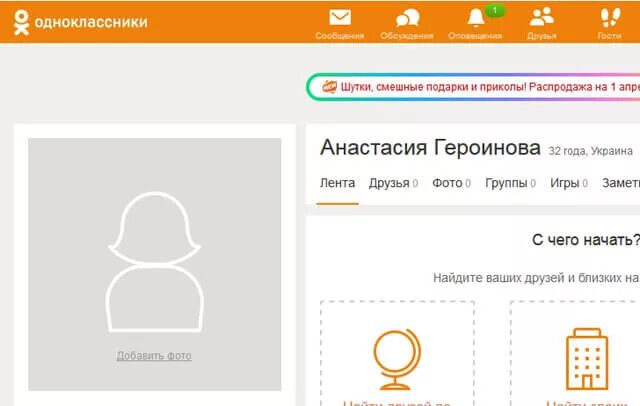
Task: Switch to the Лента tab
Action: click(337, 183)
